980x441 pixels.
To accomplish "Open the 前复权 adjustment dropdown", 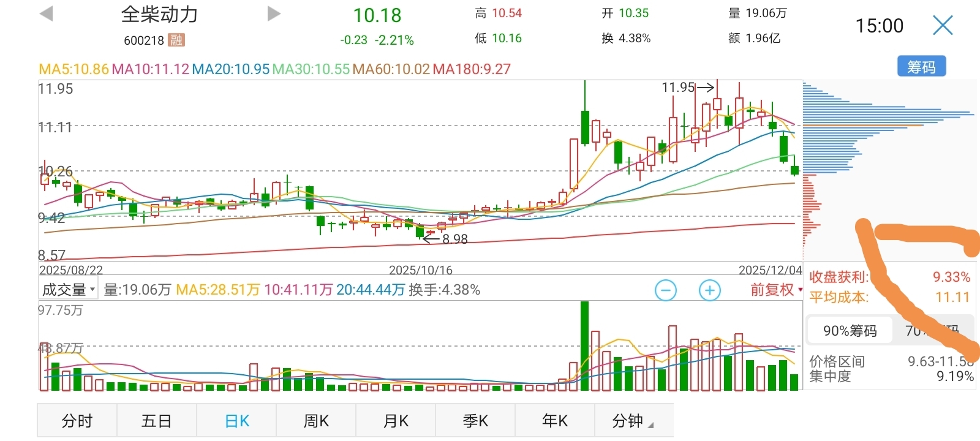I will (777, 290).
